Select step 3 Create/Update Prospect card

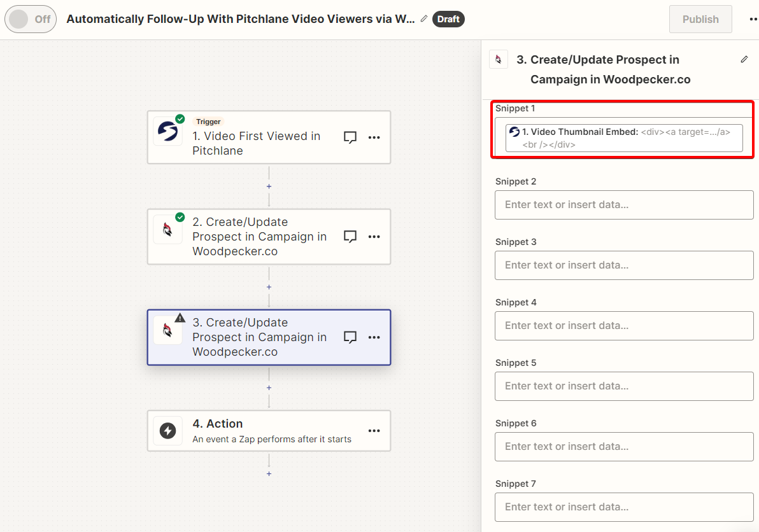click(269, 337)
